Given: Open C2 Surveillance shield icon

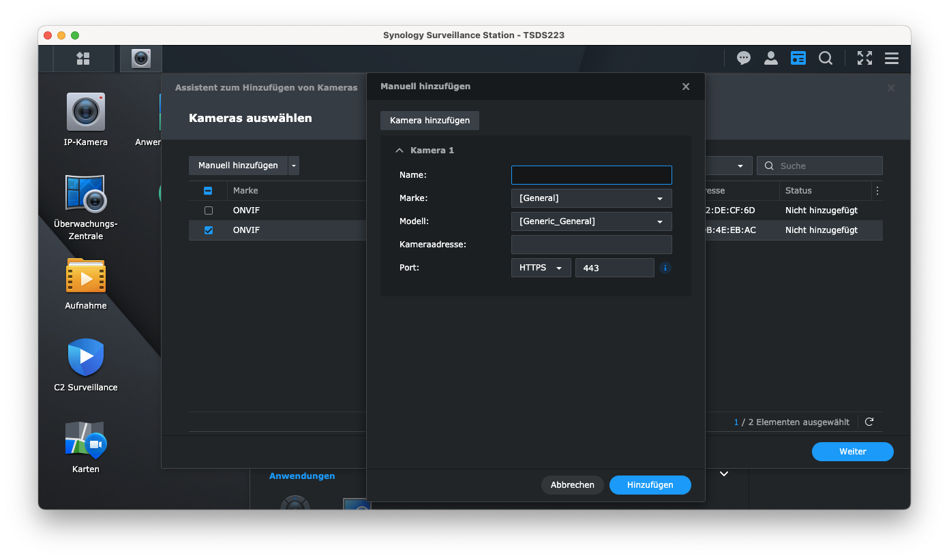Looking at the screenshot, I should tap(86, 357).
